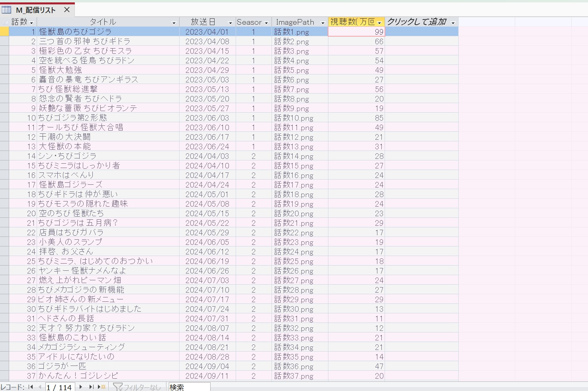Viewport: 588px width, 391px height.
Task: Jump to last record button
Action: tap(91, 387)
